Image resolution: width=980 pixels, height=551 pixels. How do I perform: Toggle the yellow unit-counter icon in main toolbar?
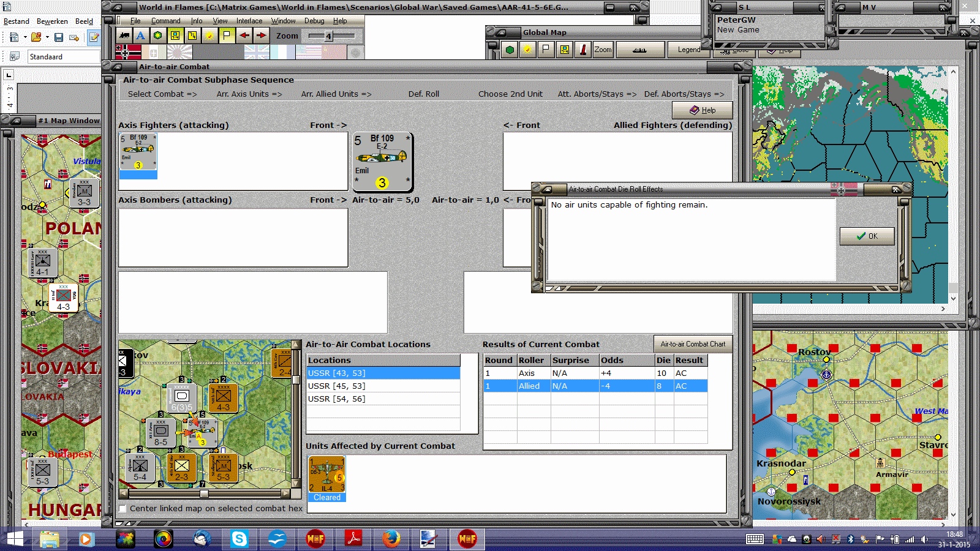(175, 36)
